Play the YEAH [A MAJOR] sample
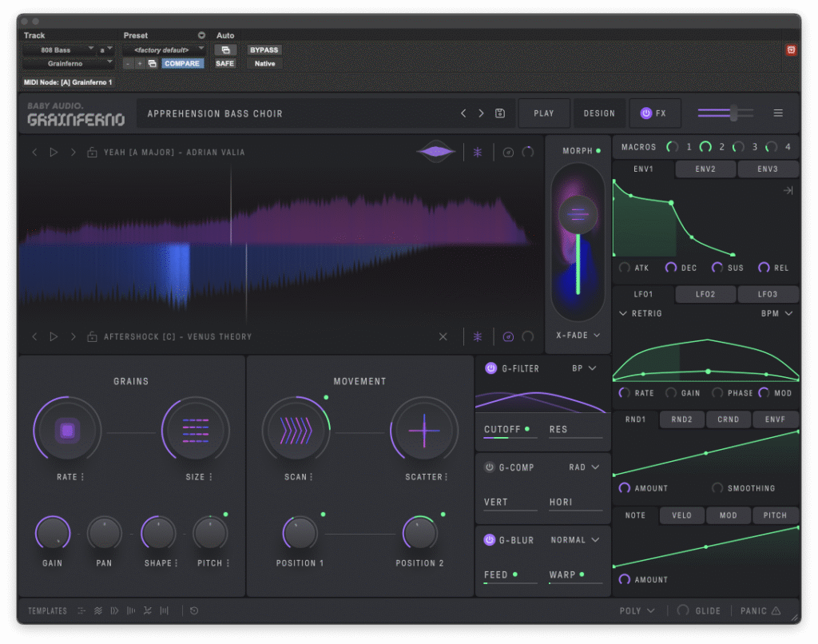The height and width of the screenshot is (644, 818). [x=54, y=153]
